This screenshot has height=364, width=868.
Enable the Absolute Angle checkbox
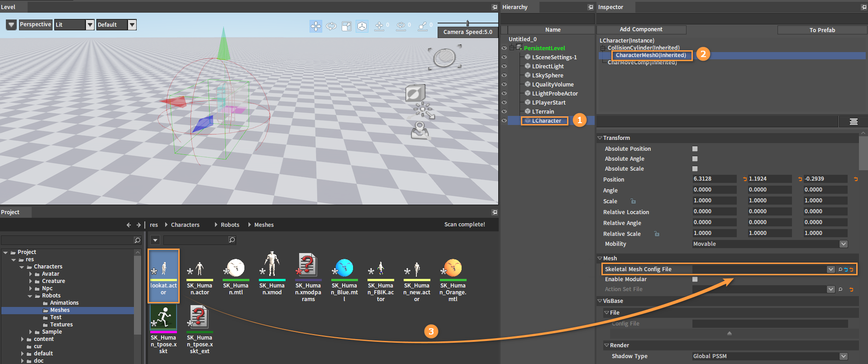pyautogui.click(x=695, y=159)
